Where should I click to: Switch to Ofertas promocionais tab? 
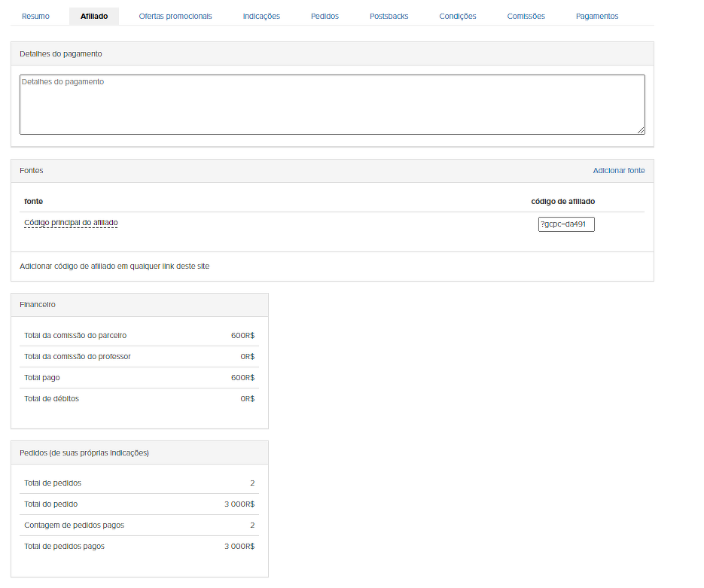[x=175, y=16]
